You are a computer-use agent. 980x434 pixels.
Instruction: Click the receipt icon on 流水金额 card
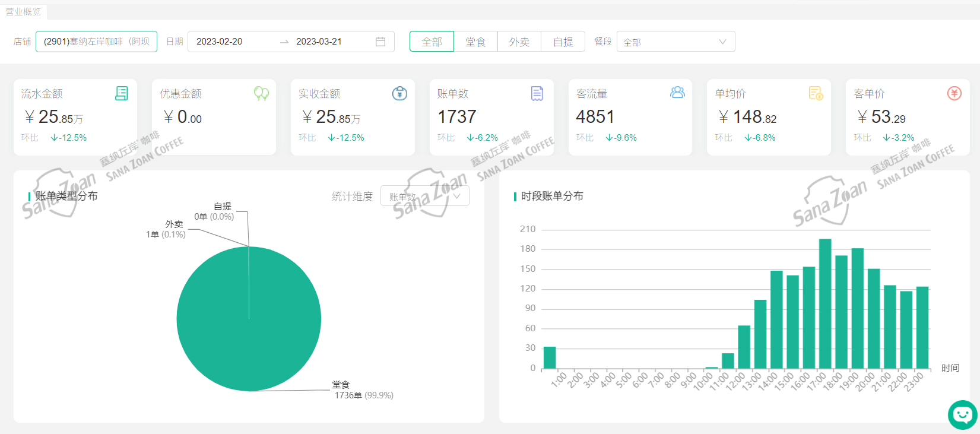[121, 93]
